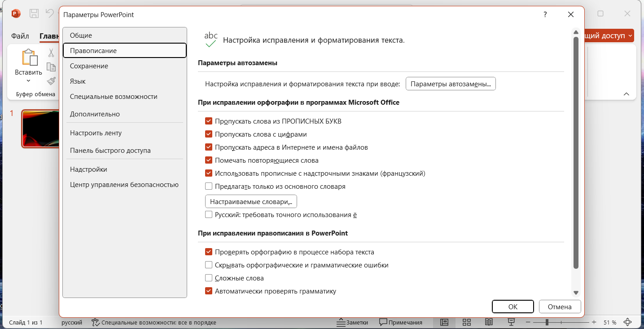Close the Параметры PowerPoint dialog

(571, 14)
